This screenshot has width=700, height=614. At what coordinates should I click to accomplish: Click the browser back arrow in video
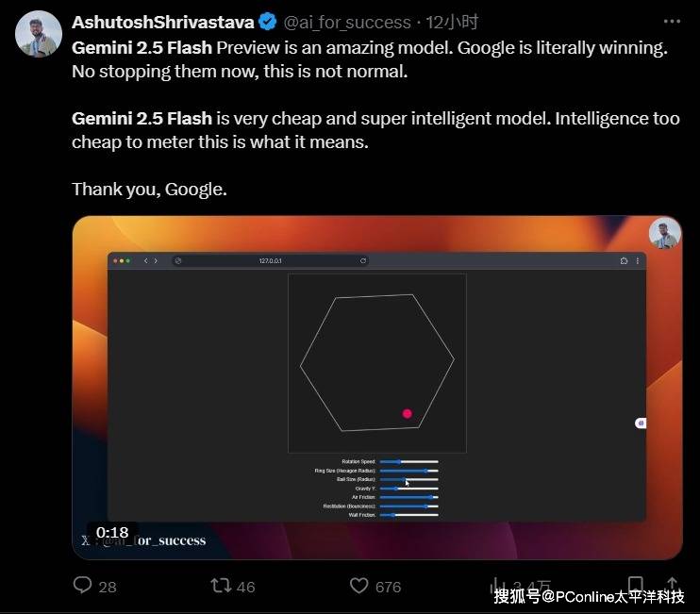click(144, 260)
